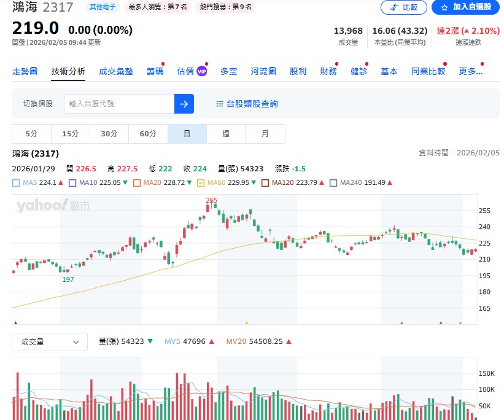Select the 走勢圖 tab
The height and width of the screenshot is (420, 504).
pos(25,70)
